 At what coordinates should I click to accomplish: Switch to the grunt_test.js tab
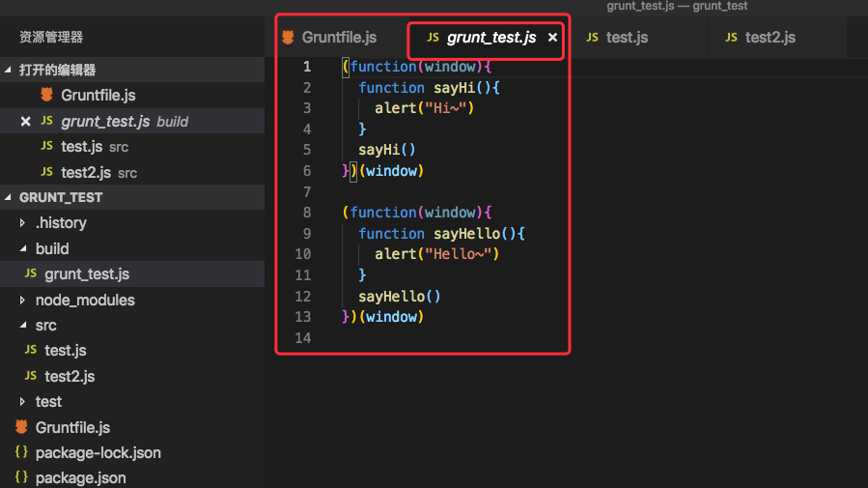(491, 37)
